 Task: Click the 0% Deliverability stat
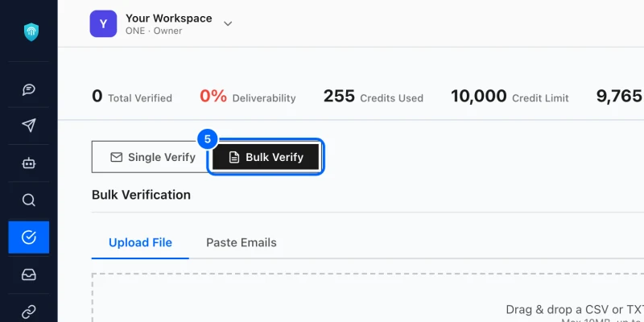(248, 97)
